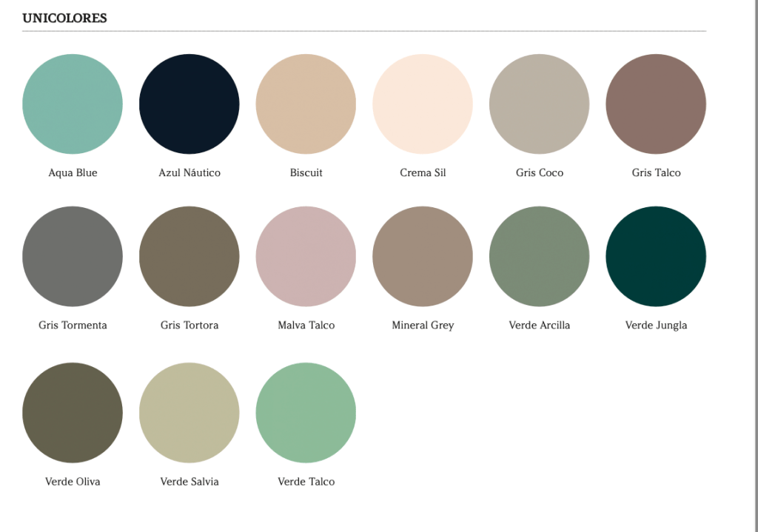Click the Gris Tormenta text label
This screenshot has width=758, height=532.
point(73,326)
